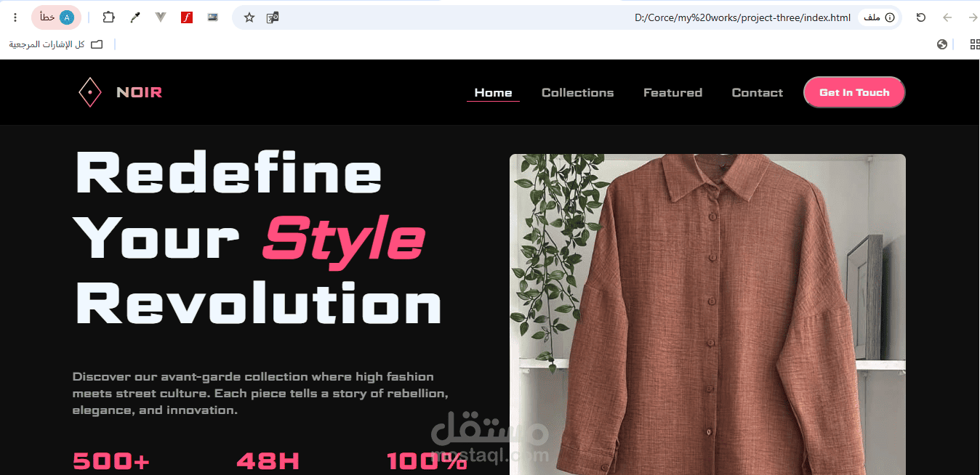Click the NOIR diamond logo icon
The height and width of the screenshot is (475, 980).
pyautogui.click(x=89, y=92)
